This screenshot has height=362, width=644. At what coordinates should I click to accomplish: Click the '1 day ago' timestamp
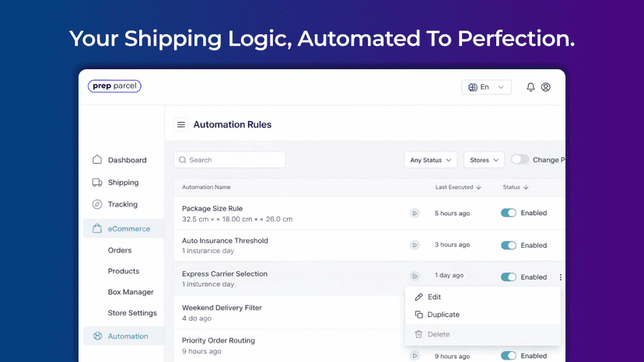(449, 275)
